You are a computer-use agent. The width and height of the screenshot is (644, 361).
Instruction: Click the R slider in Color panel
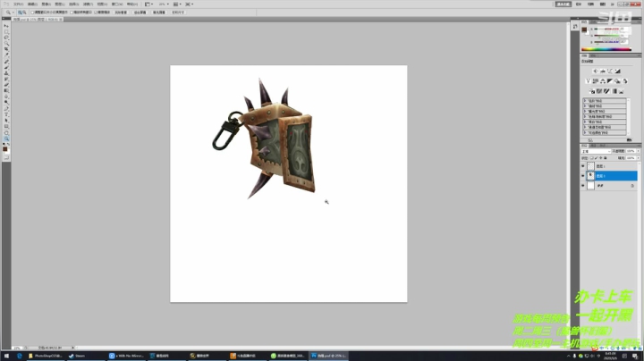(x=606, y=29)
